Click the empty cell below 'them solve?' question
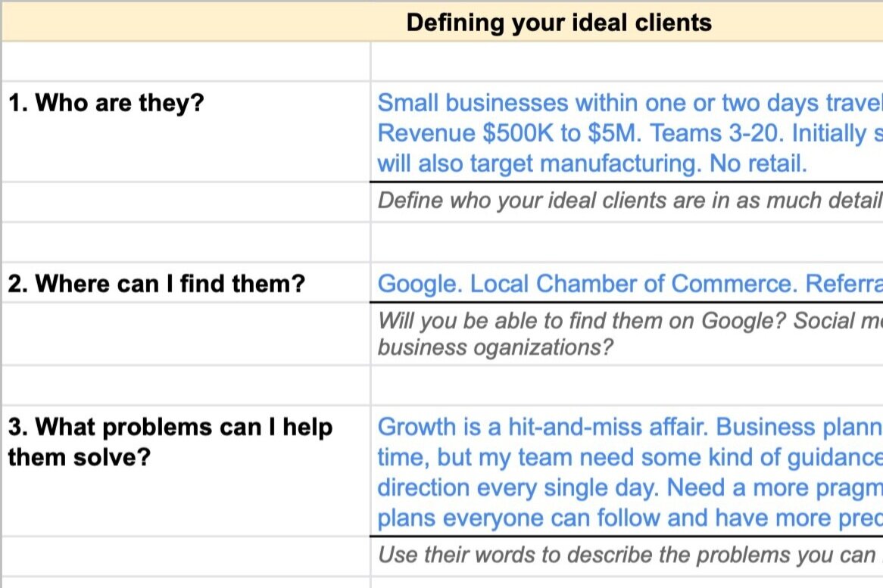The height and width of the screenshot is (588, 883). click(186, 556)
